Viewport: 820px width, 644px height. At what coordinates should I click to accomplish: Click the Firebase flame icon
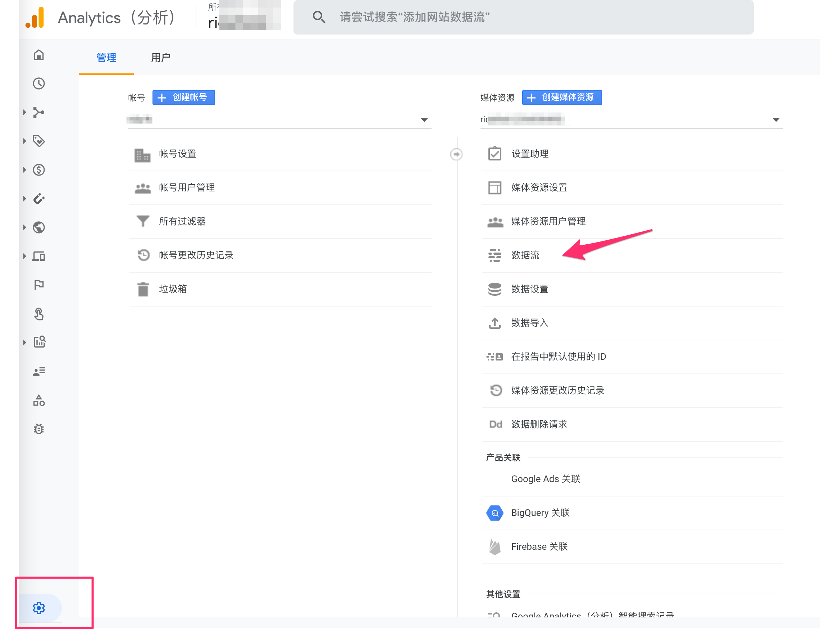[495, 547]
